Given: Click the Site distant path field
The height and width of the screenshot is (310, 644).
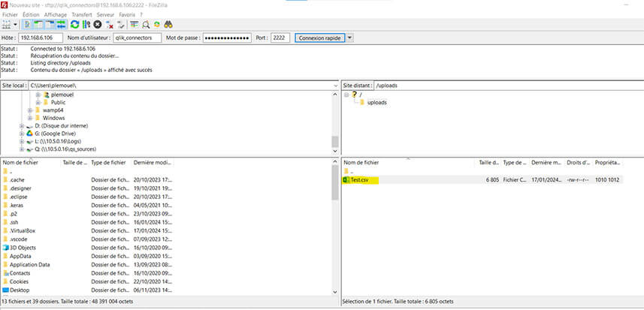Looking at the screenshot, I should [509, 86].
